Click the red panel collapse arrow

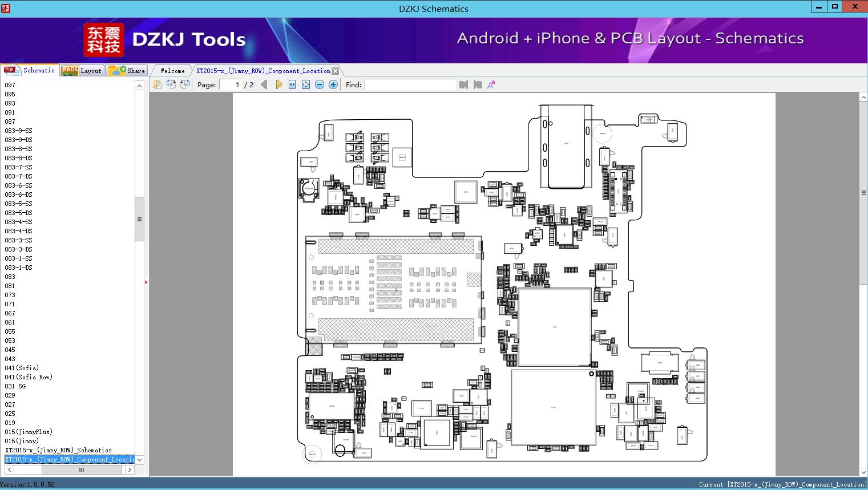(x=146, y=282)
